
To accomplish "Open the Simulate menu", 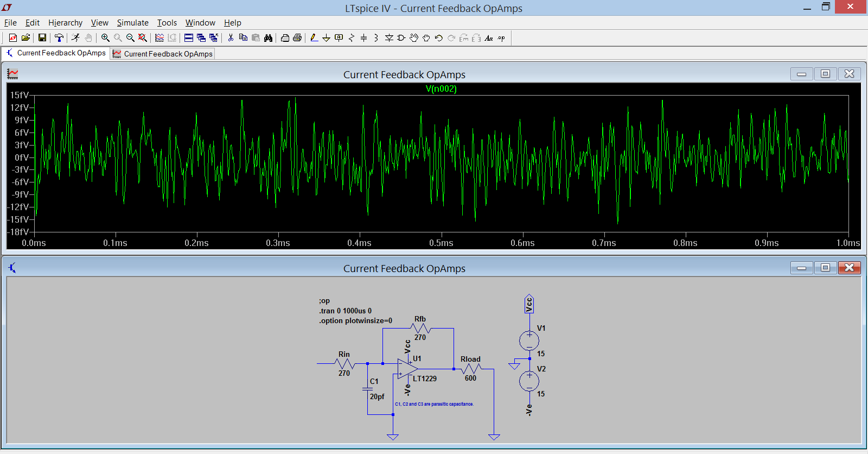I will (x=132, y=23).
